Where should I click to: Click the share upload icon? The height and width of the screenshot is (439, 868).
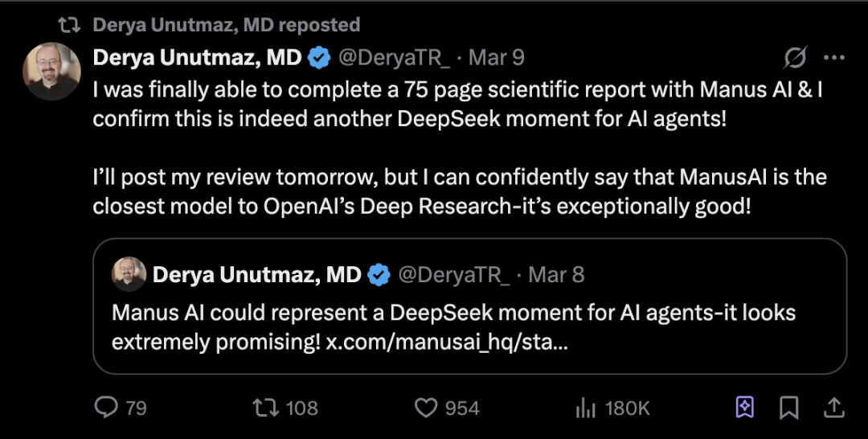click(x=834, y=408)
